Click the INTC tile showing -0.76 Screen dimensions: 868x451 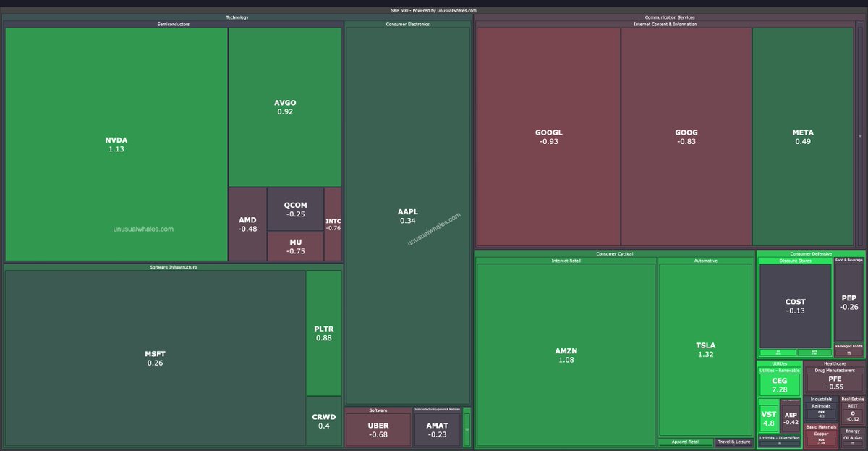(333, 224)
